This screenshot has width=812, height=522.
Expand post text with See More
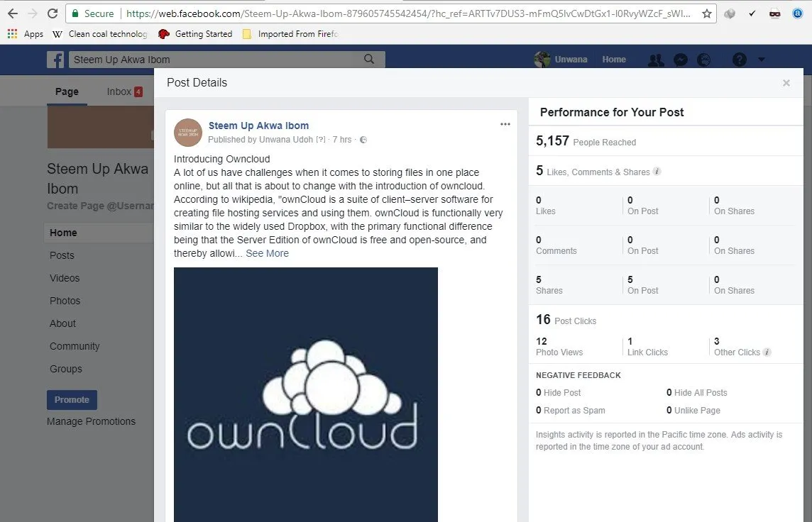pyautogui.click(x=267, y=253)
